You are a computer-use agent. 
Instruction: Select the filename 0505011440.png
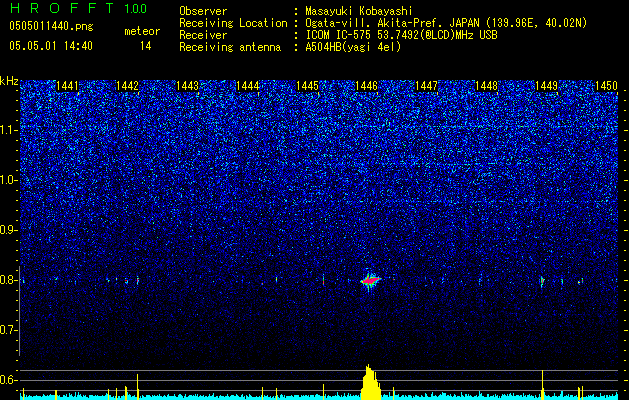click(51, 26)
